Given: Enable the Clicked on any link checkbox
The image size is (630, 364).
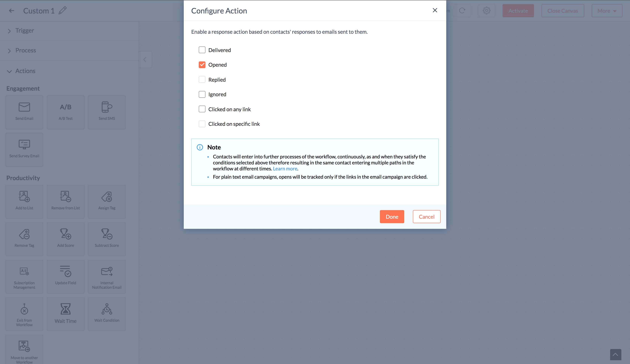Looking at the screenshot, I should [202, 109].
